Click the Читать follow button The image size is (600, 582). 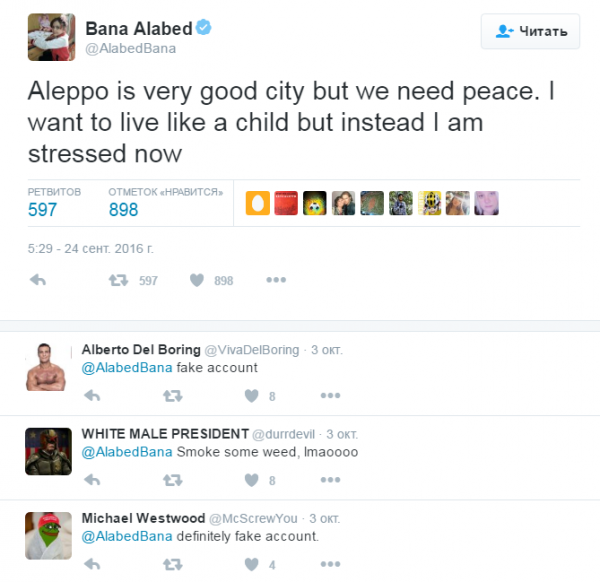pos(530,31)
